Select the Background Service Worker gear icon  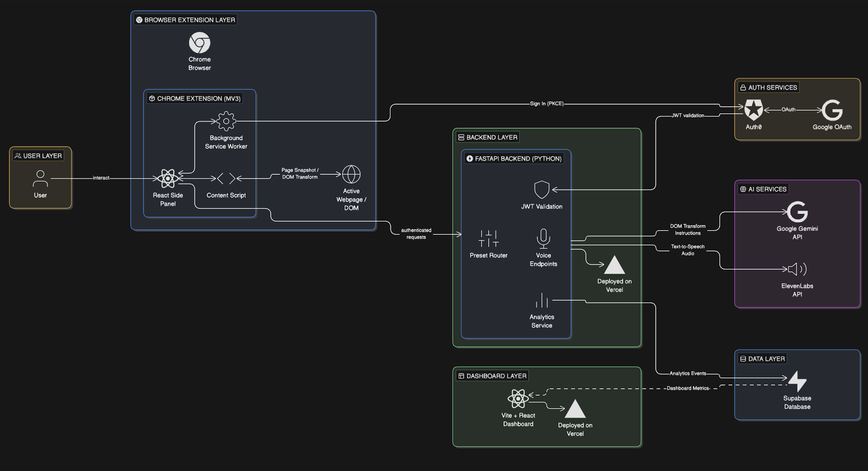click(x=226, y=121)
